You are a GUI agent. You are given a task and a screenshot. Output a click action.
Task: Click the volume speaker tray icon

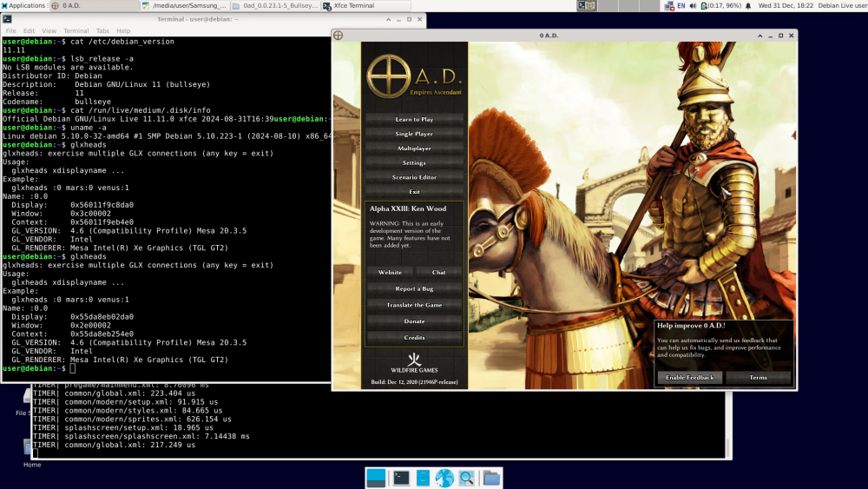click(x=694, y=5)
